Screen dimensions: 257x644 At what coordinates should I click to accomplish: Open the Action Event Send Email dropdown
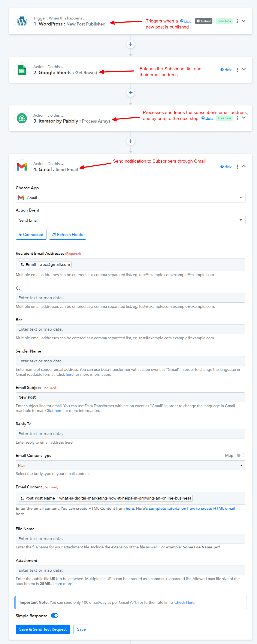click(130, 220)
